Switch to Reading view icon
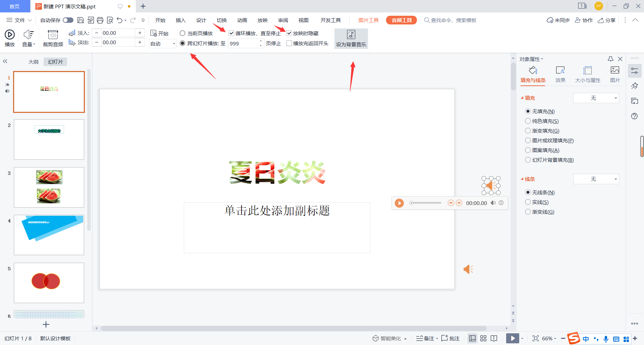This screenshot has width=644, height=345. [494, 338]
